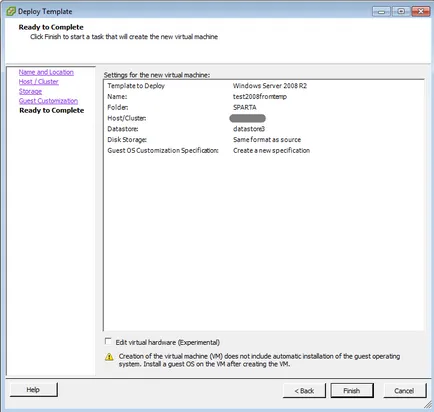Click the Name: row label
The image size is (434, 412).
(117, 97)
